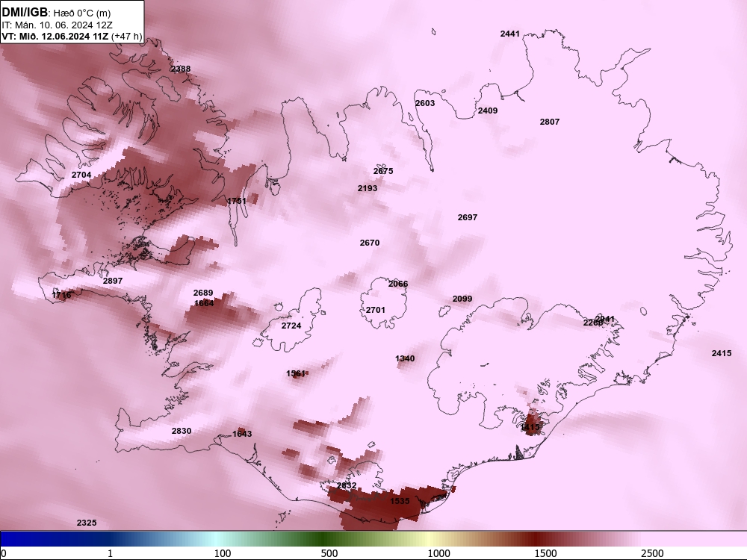Select the 1561 value
747x560 pixels.
tap(296, 374)
